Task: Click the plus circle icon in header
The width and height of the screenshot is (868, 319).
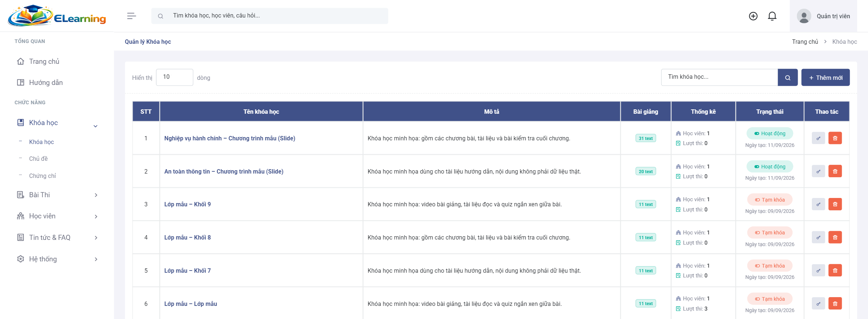Action: coord(753,16)
